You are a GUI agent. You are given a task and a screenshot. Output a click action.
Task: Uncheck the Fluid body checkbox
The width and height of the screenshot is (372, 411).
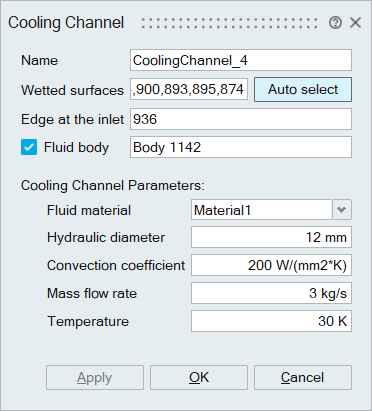(x=29, y=147)
